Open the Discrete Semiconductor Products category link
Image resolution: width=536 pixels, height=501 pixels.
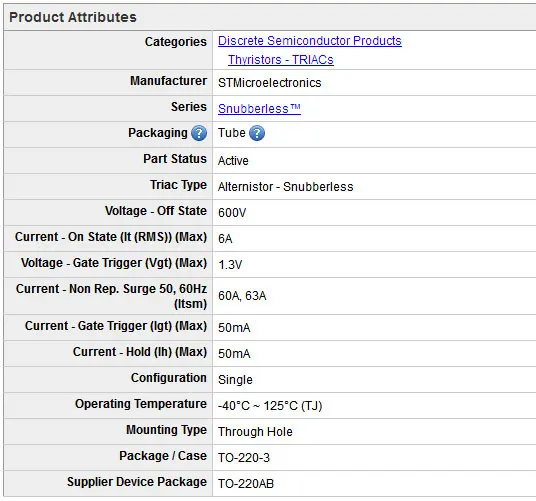[310, 41]
